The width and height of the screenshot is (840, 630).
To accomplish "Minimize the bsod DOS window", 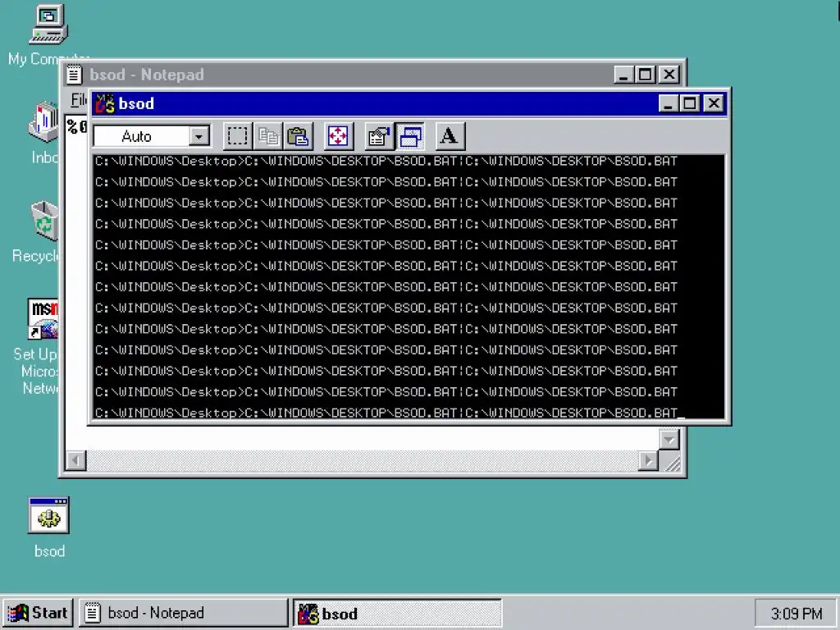I will pos(668,103).
